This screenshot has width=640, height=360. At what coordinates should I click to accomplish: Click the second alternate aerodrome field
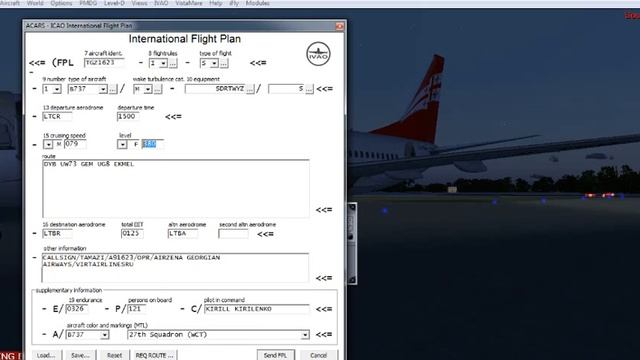point(233,234)
